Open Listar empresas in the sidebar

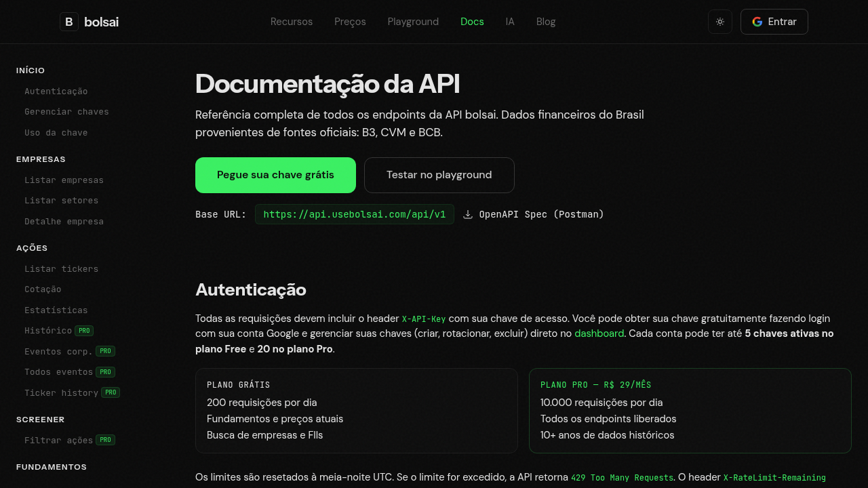(64, 180)
